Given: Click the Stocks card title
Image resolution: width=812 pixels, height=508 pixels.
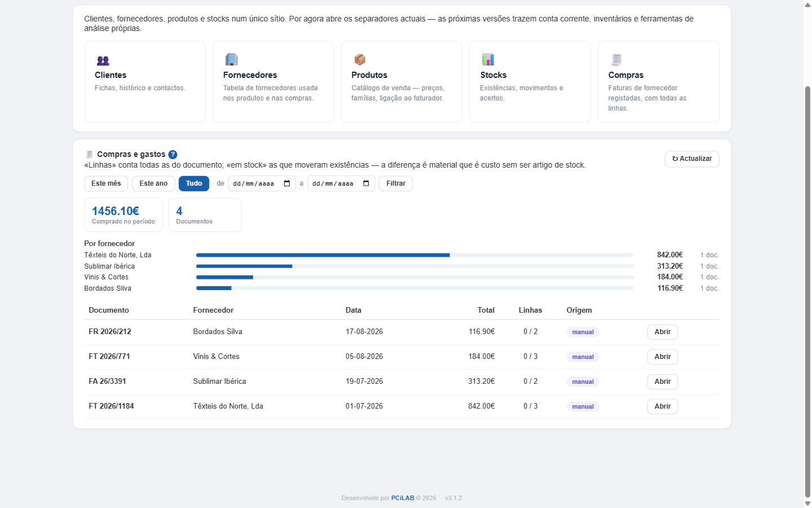Looking at the screenshot, I should [493, 75].
